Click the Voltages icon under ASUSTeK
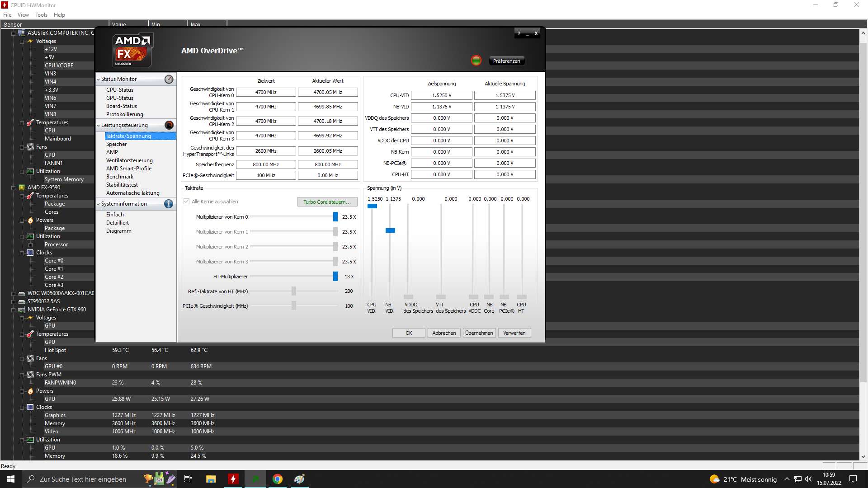Viewport: 868px width, 488px height. (30, 41)
